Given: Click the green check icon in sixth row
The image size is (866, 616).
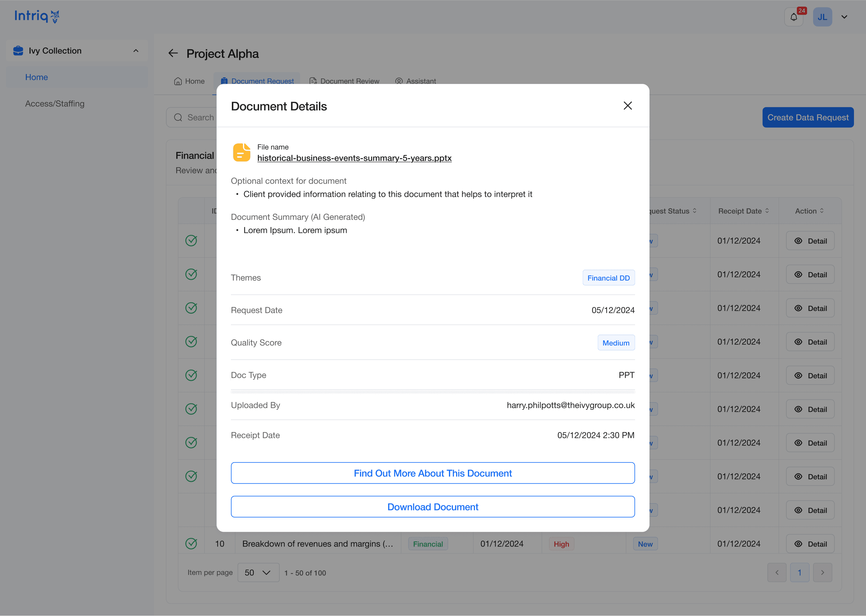Looking at the screenshot, I should pos(191,409).
